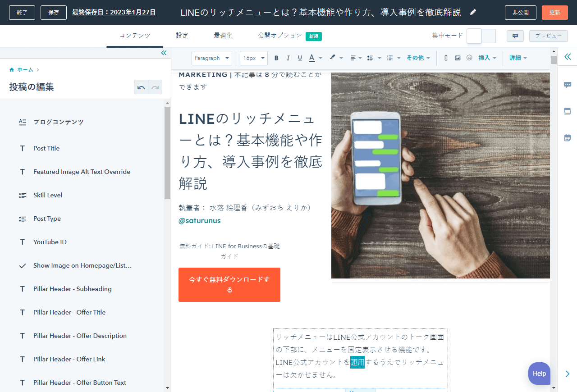577x392 pixels.
Task: Insert a link via the chain icon
Action: pyautogui.click(x=446, y=58)
